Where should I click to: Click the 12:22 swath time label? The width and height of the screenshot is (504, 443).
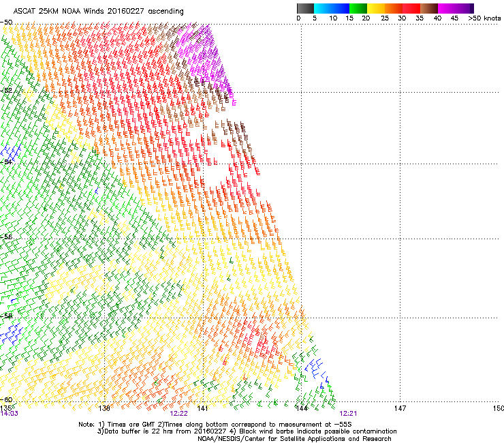[178, 414]
